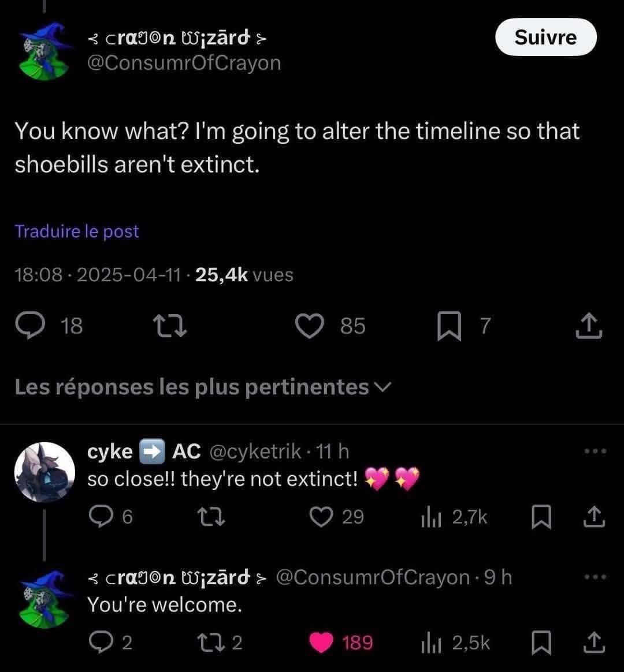Open more options on cyke's reply
Screen dimensions: 624x672
[595, 451]
